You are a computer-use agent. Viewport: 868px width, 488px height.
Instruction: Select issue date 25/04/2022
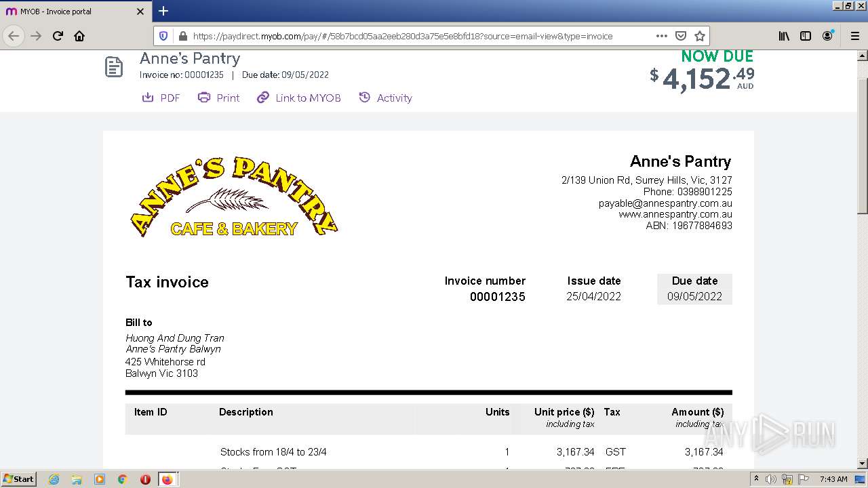593,296
